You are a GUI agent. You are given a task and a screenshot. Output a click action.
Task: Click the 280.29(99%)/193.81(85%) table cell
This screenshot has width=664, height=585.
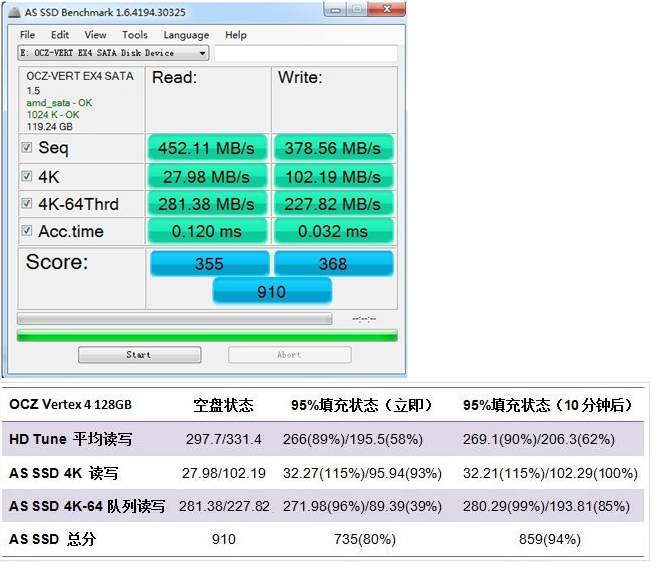[546, 506]
